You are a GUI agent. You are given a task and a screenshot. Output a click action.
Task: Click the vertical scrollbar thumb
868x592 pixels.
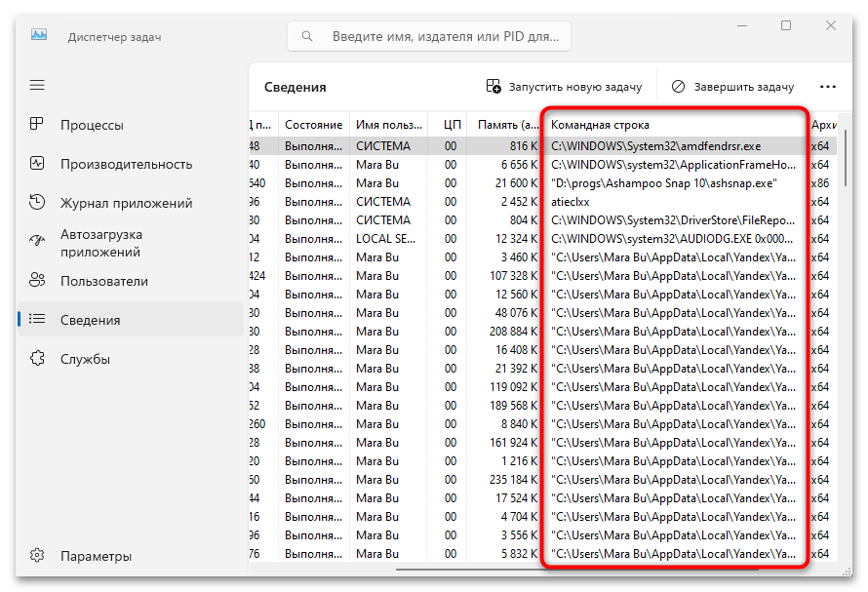click(x=845, y=158)
